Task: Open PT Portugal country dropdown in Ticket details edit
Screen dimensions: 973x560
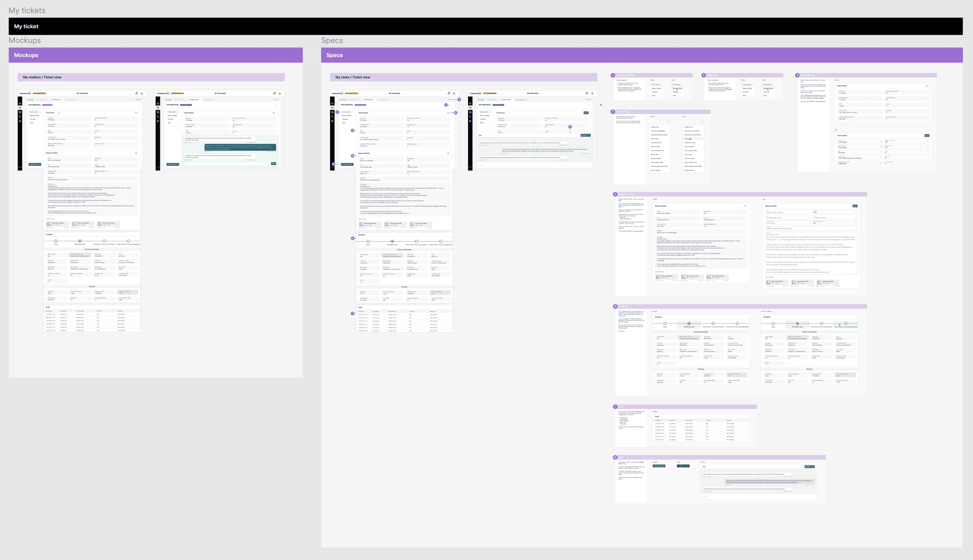Action: (859, 142)
